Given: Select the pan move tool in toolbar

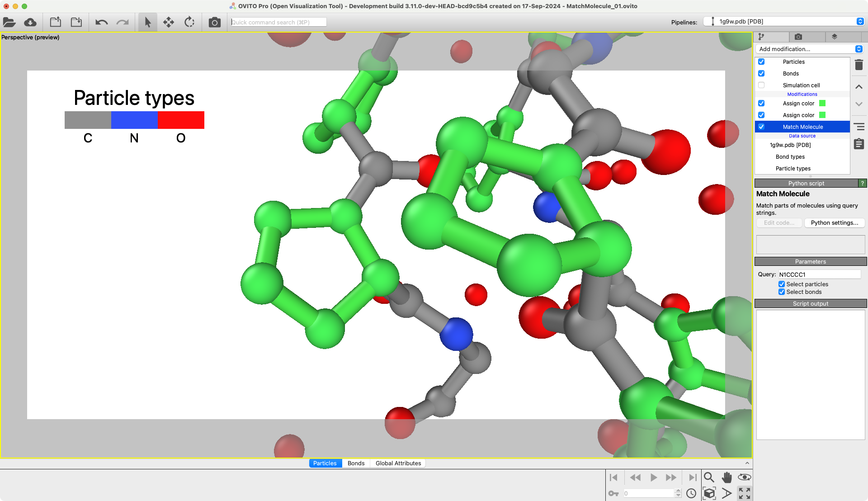Looking at the screenshot, I should [169, 22].
